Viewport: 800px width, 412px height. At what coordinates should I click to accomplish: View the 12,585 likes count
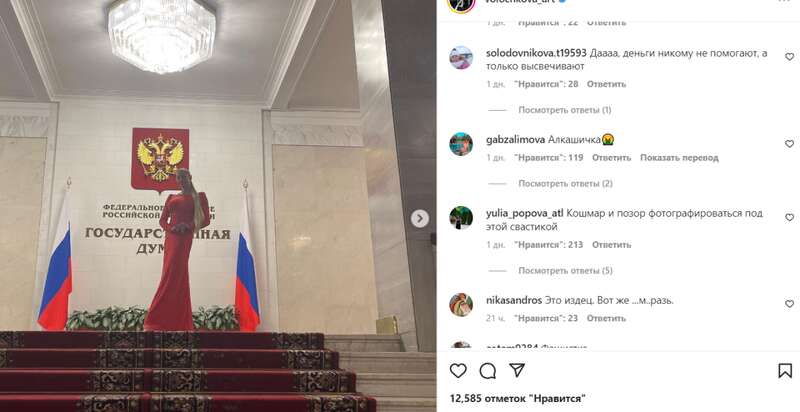pos(517,398)
